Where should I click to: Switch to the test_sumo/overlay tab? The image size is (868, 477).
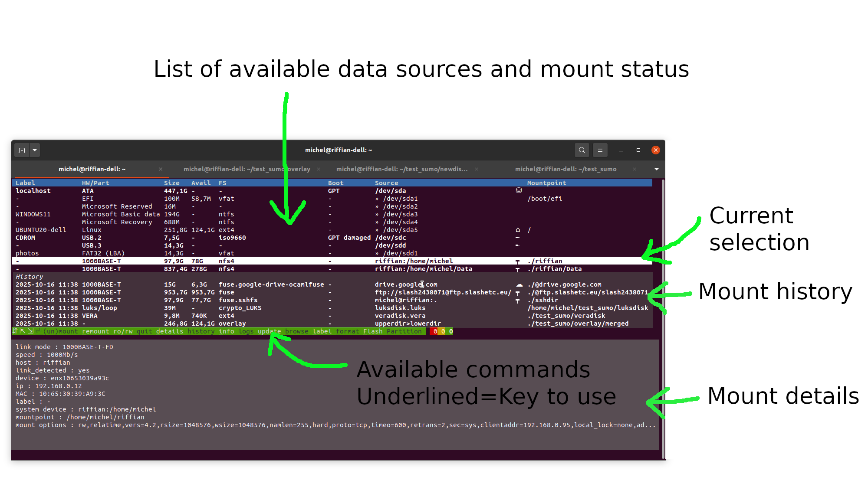pos(247,169)
